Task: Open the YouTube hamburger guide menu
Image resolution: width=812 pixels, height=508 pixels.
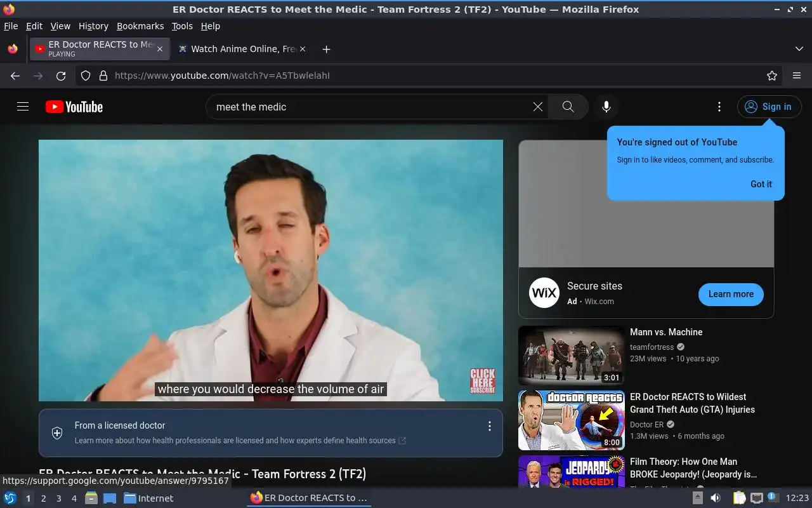Action: point(23,107)
